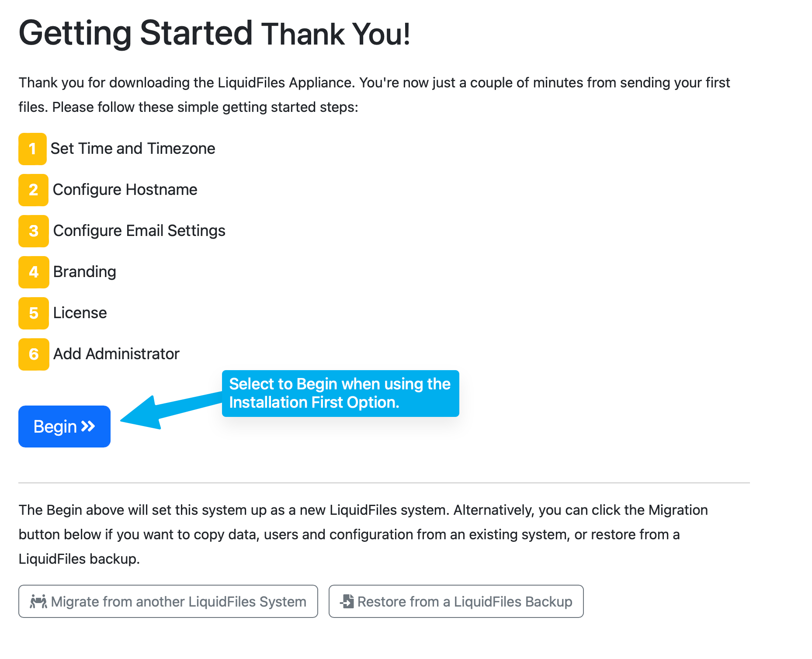This screenshot has width=812, height=659.
Task: Click the double-chevron inside the Begin button
Action: [x=89, y=427]
